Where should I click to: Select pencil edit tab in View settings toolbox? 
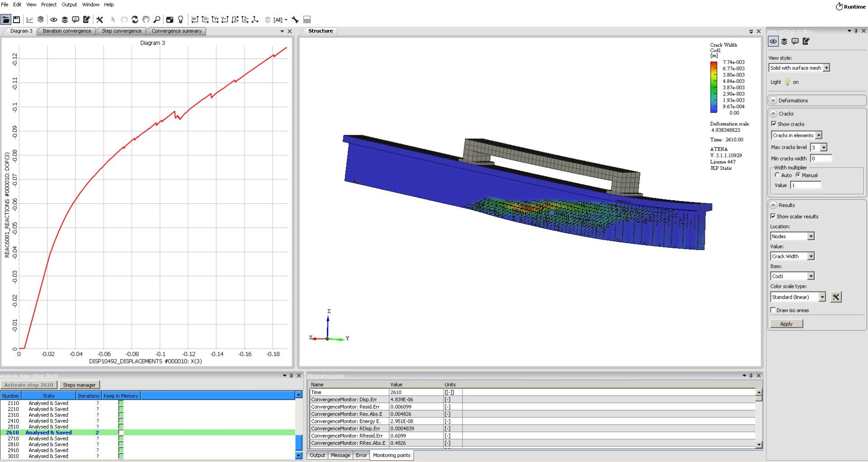(806, 42)
